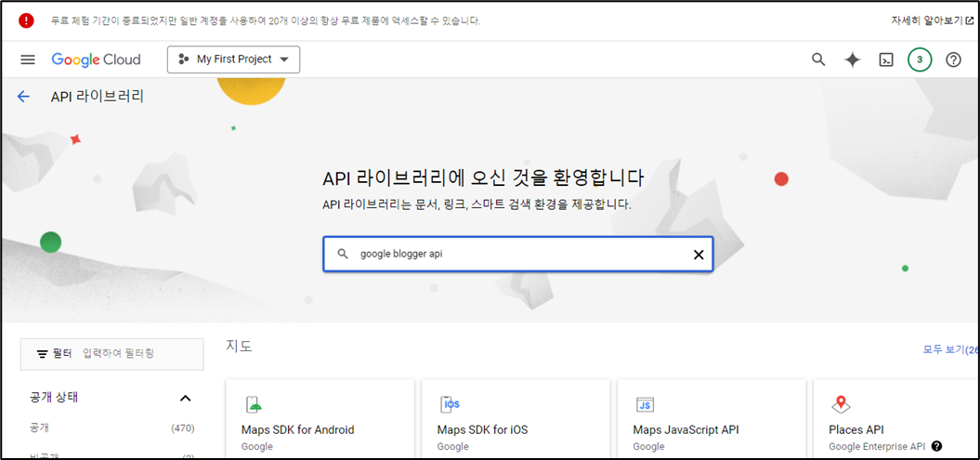Open the Maps JavaScript API card
This screenshot has width=980, height=460.
coord(712,419)
